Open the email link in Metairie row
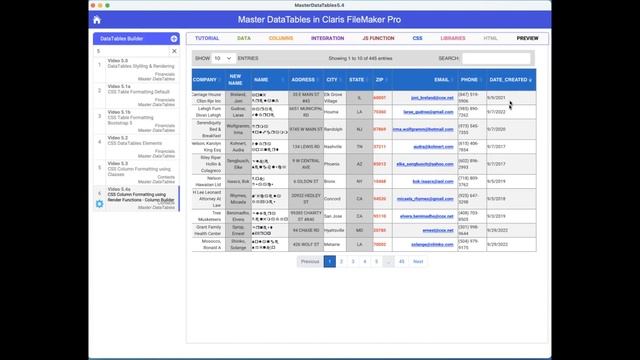The width and height of the screenshot is (640, 360). click(x=432, y=244)
